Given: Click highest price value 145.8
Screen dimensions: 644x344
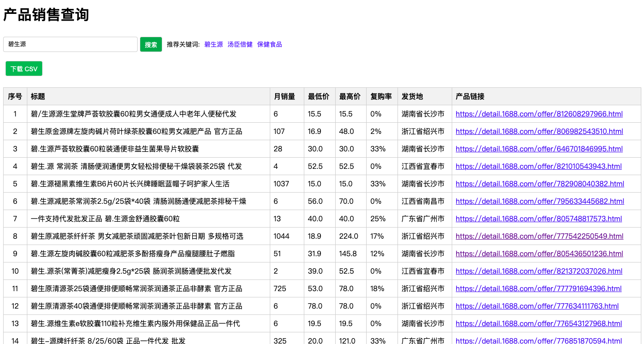Looking at the screenshot, I should click(348, 254).
